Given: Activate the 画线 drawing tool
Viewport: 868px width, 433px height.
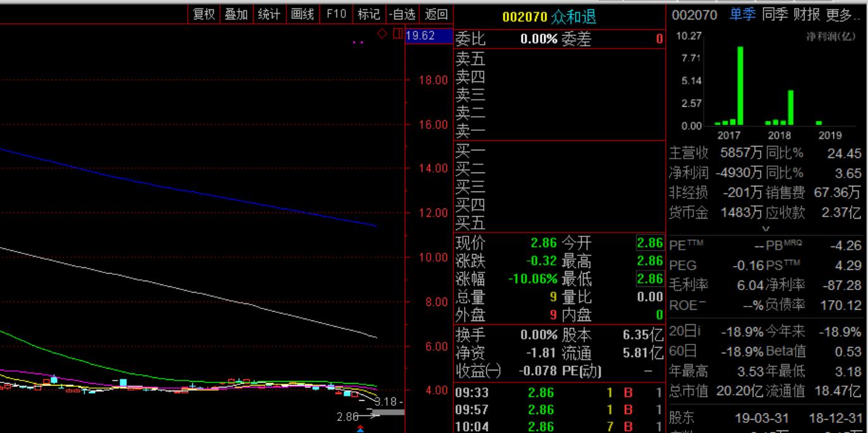Looking at the screenshot, I should 302,14.
